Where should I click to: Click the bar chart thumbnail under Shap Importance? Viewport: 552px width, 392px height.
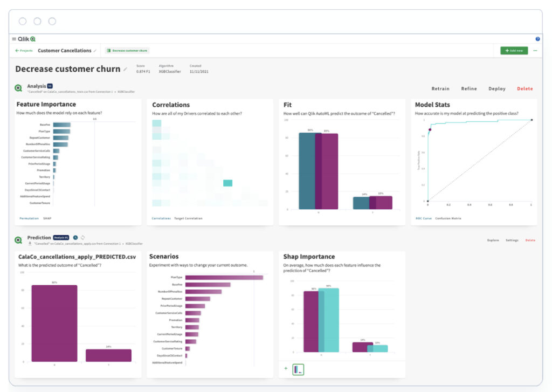(298, 369)
